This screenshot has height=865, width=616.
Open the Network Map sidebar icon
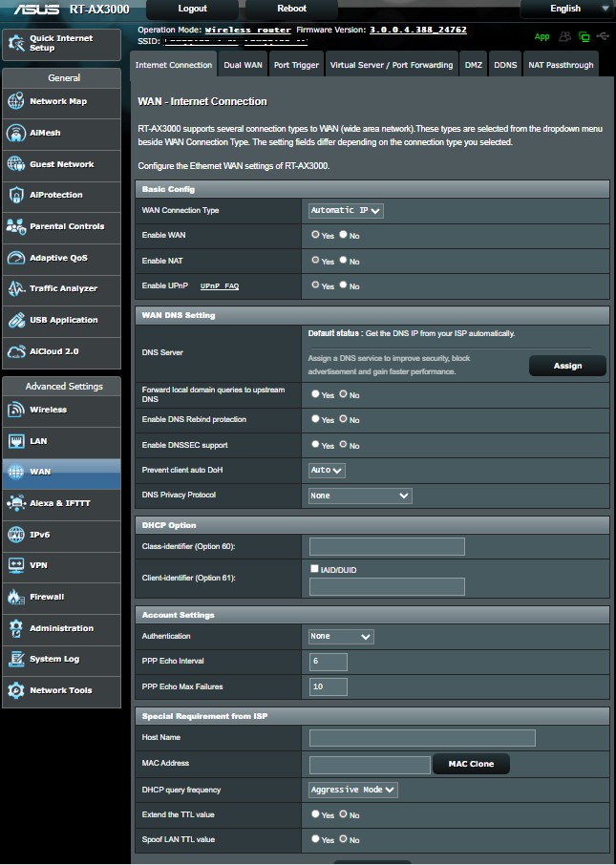[15, 101]
